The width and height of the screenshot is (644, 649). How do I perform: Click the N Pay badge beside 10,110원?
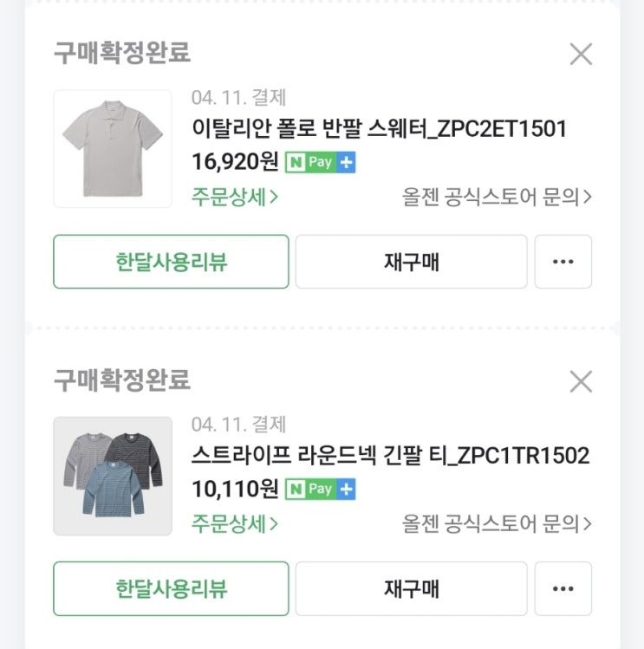tap(320, 490)
